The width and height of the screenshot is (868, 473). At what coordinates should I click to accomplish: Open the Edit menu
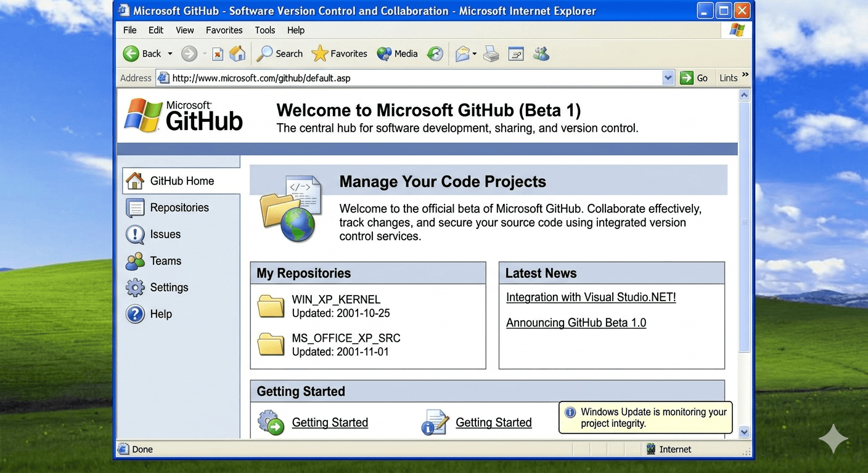[x=156, y=30]
